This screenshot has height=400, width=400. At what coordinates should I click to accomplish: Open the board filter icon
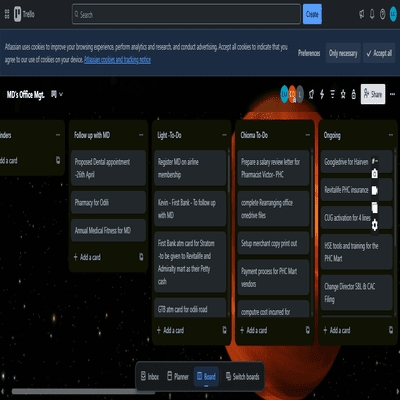click(x=332, y=94)
